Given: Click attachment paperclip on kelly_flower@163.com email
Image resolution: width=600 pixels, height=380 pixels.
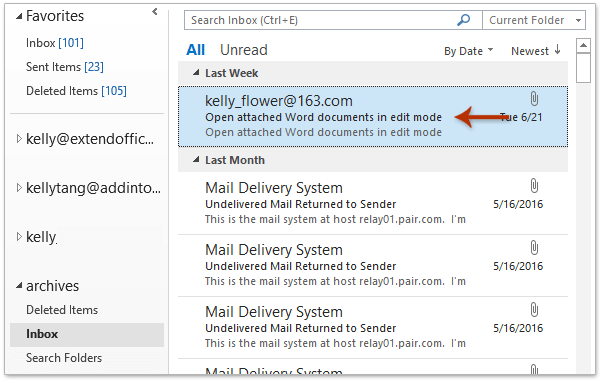Looking at the screenshot, I should (x=534, y=99).
